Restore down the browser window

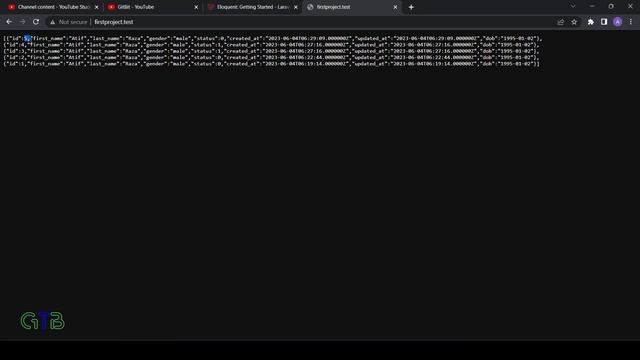pyautogui.click(x=611, y=6)
